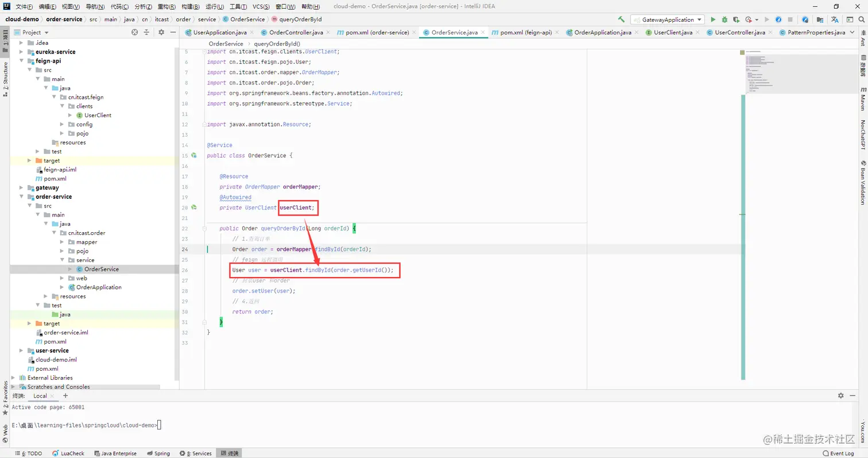Collapse the feign-api module node
Screen dimensions: 868x458
[22, 61]
